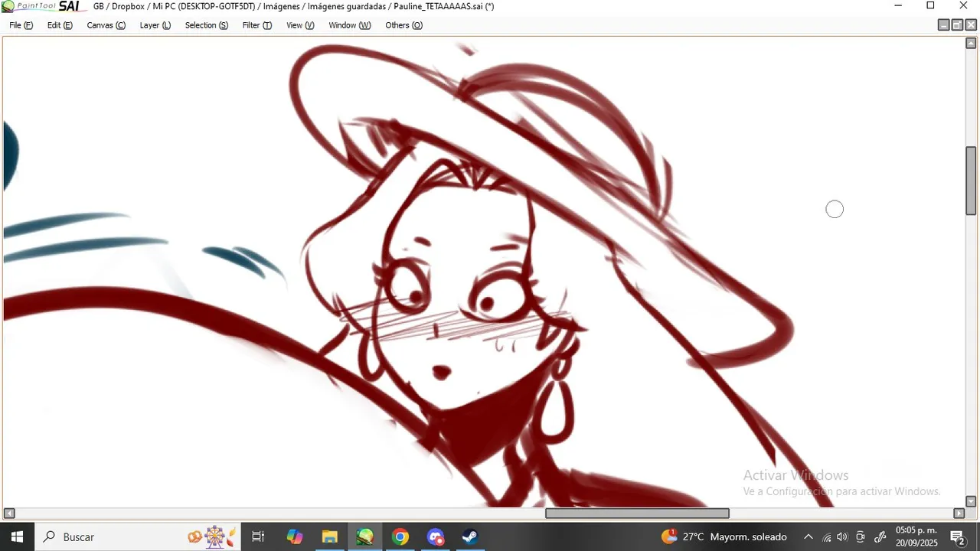Expand the hidden system tray icons chevron
This screenshot has height=551, width=980.
(x=808, y=537)
